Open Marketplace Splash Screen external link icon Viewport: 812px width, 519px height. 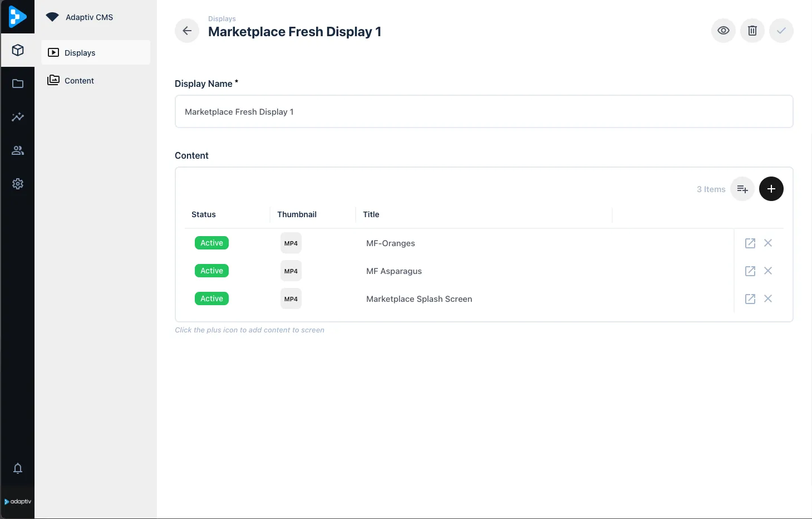pyautogui.click(x=750, y=299)
